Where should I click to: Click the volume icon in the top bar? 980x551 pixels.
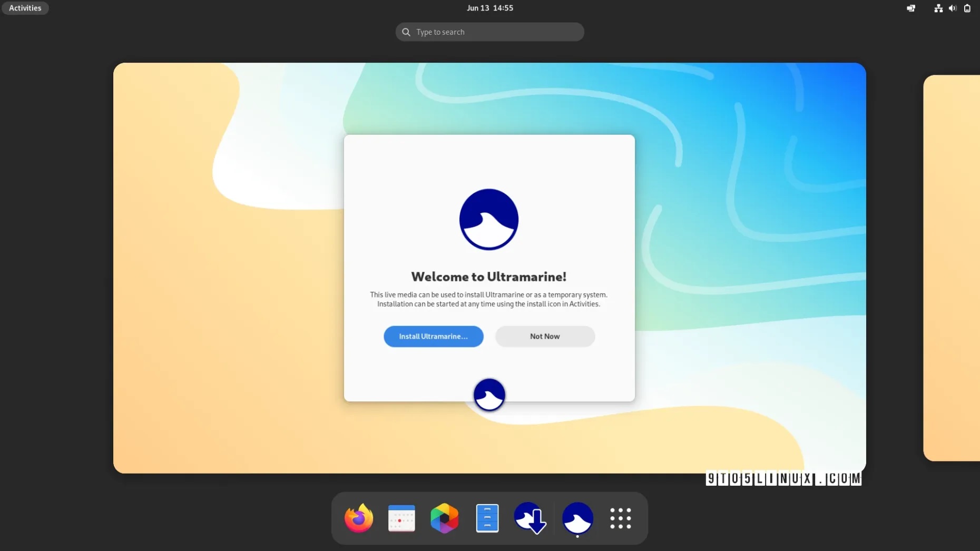[x=953, y=8]
